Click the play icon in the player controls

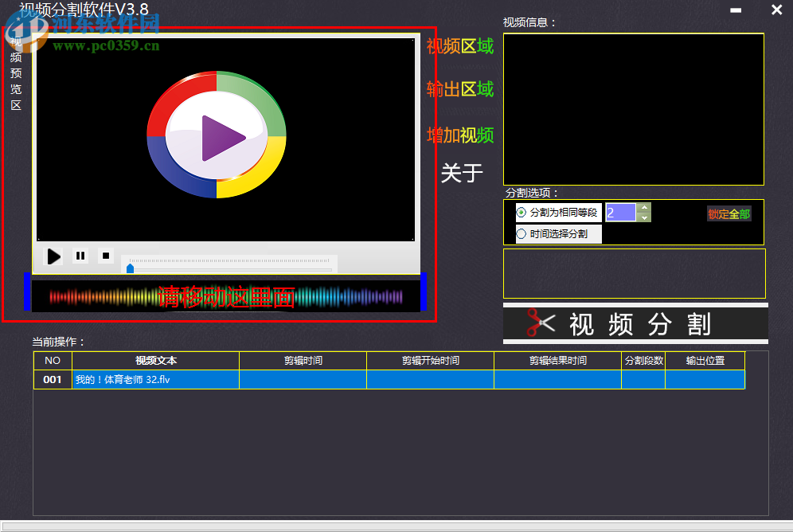[x=53, y=256]
